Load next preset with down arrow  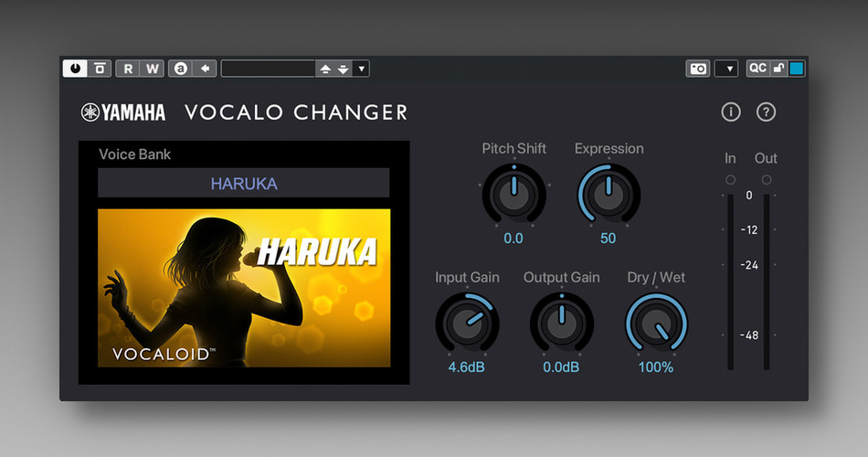(x=344, y=69)
